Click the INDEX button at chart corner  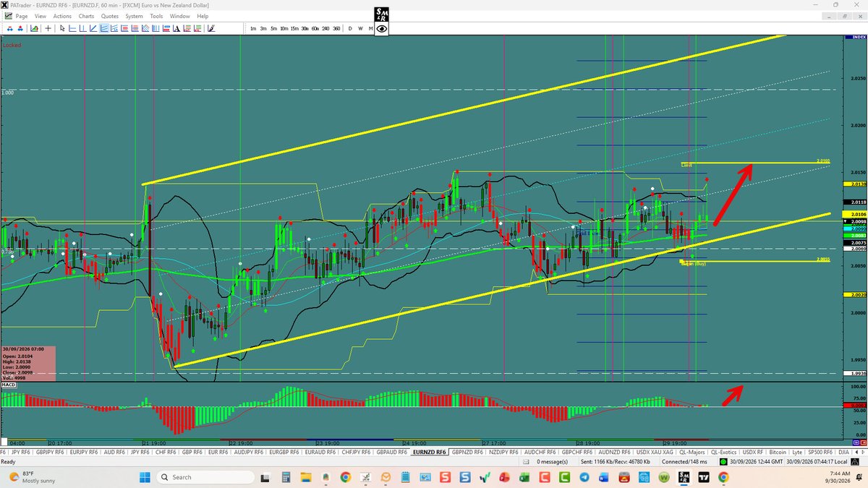pyautogui.click(x=854, y=35)
